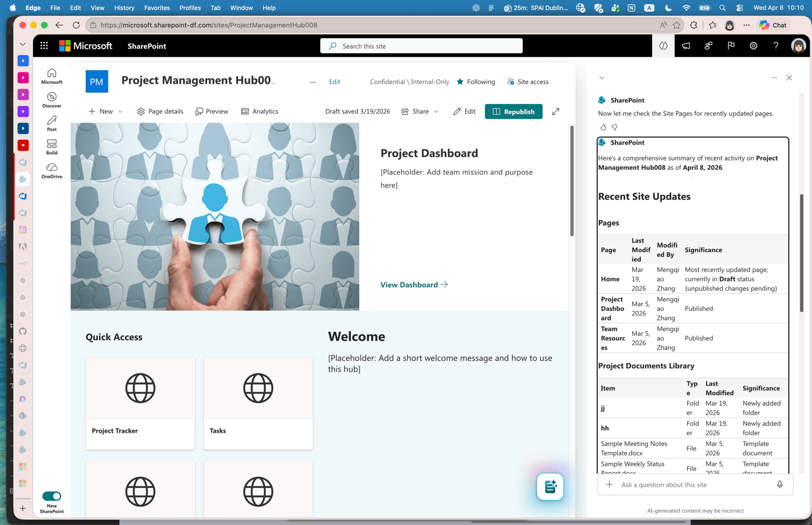Toggle the New SharePoint switch
The image size is (812, 525).
pos(52,496)
